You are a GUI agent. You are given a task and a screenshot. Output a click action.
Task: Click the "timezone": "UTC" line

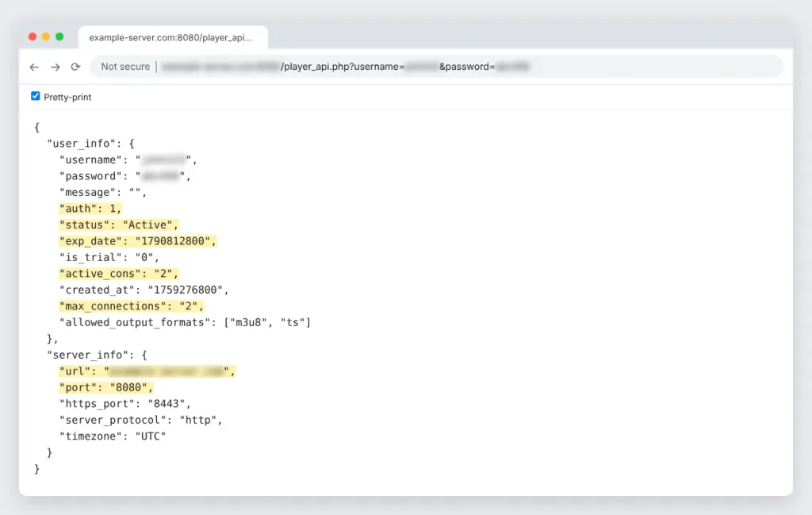113,436
